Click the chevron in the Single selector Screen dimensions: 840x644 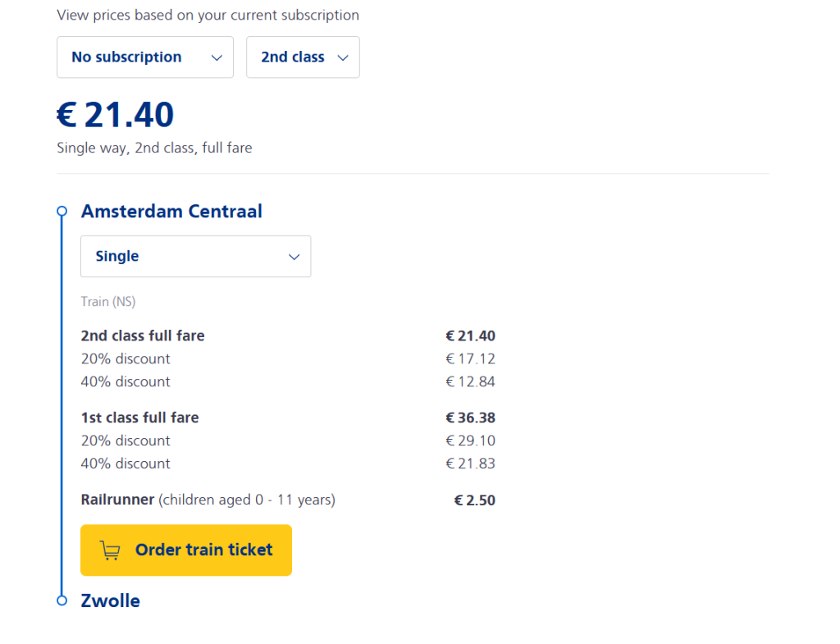tap(294, 257)
